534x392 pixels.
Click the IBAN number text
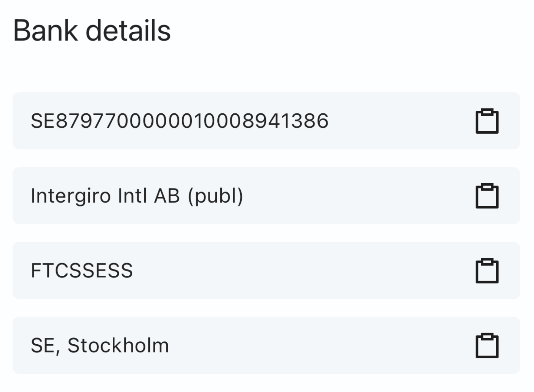[x=179, y=121]
